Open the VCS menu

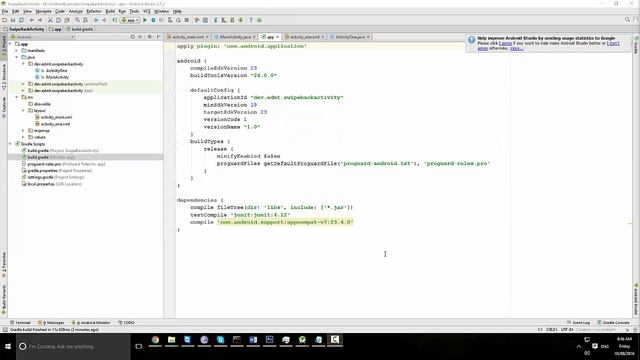pos(147,11)
